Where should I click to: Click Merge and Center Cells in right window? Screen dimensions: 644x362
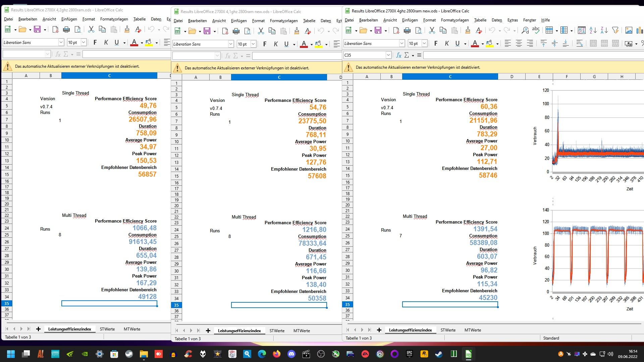tap(593, 43)
